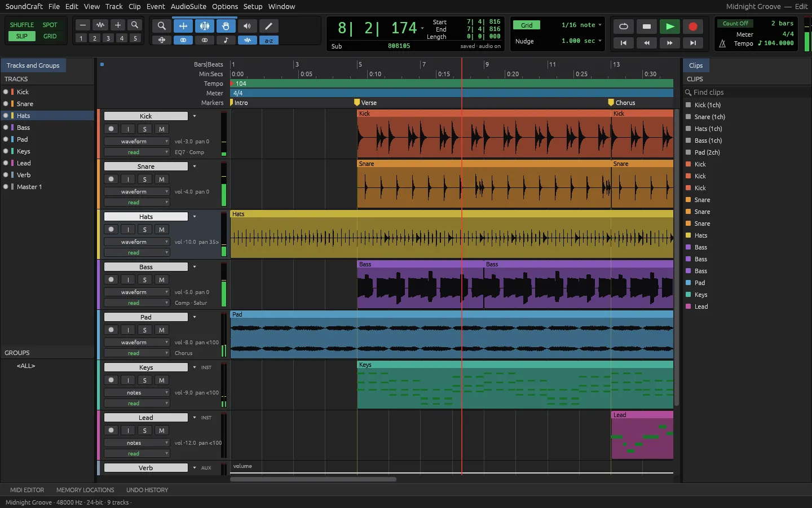This screenshot has height=508, width=812.
Task: Click the dropdown arrow next to Pad name
Action: (195, 317)
